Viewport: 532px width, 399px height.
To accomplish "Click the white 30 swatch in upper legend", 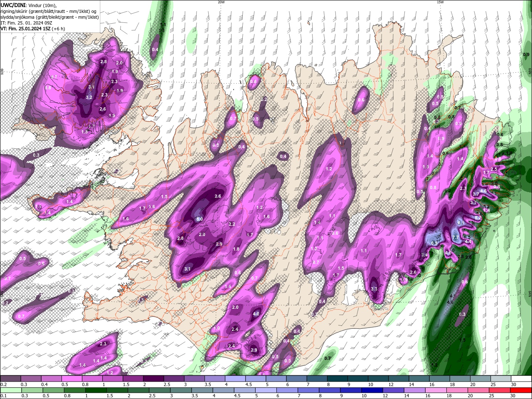I will pos(521,379).
